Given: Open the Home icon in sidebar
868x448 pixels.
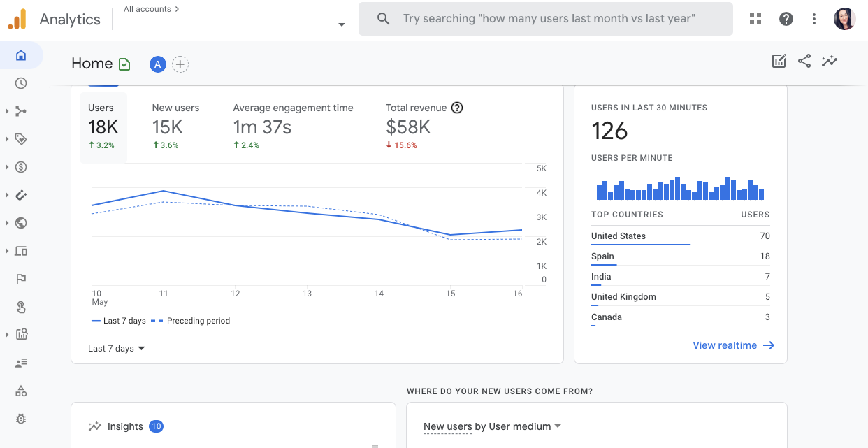Looking at the screenshot, I should click(x=21, y=55).
